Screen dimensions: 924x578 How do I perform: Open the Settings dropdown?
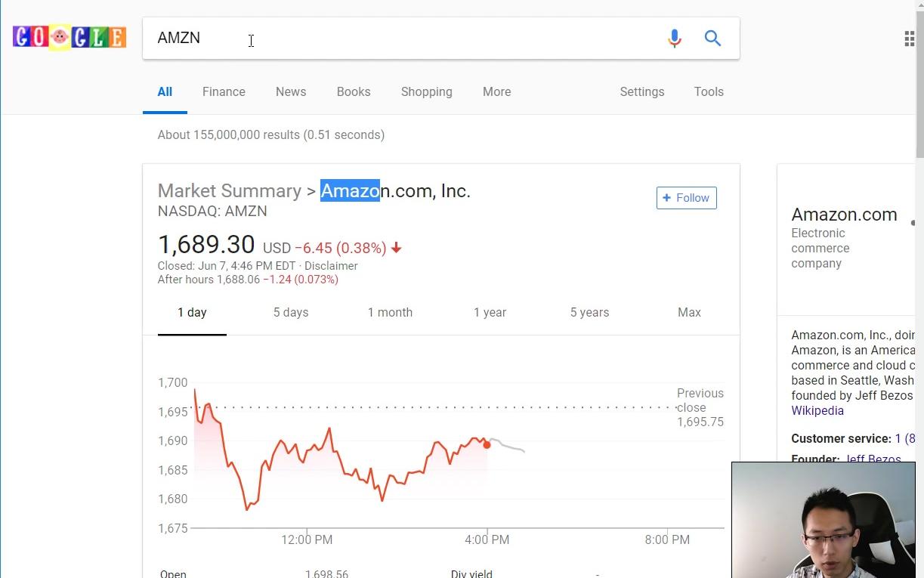pos(642,91)
